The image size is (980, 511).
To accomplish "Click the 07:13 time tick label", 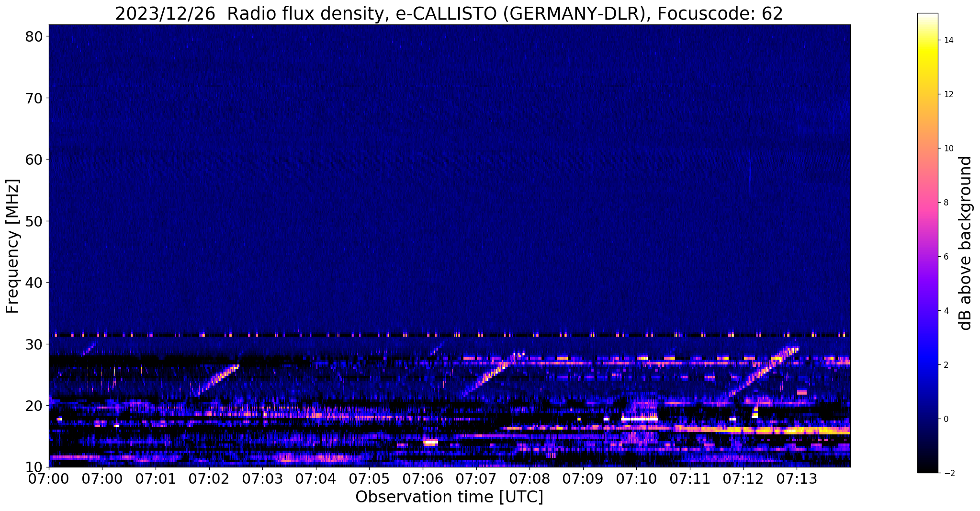I will [x=797, y=478].
